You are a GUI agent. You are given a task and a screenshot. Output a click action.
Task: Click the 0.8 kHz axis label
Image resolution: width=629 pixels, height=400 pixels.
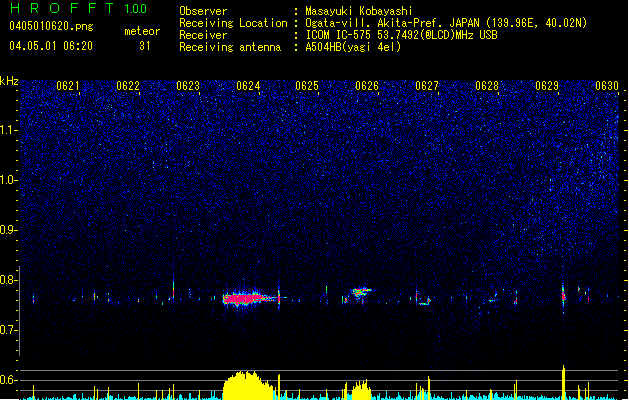coord(9,280)
